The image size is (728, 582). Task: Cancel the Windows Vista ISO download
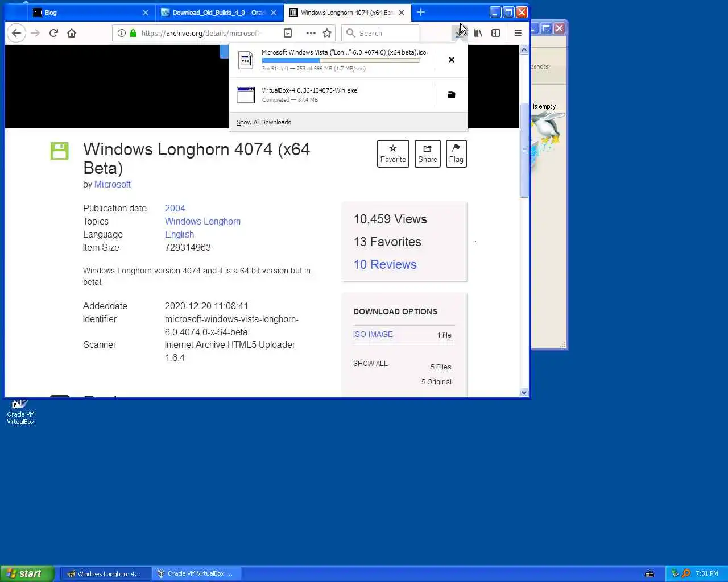point(452,60)
